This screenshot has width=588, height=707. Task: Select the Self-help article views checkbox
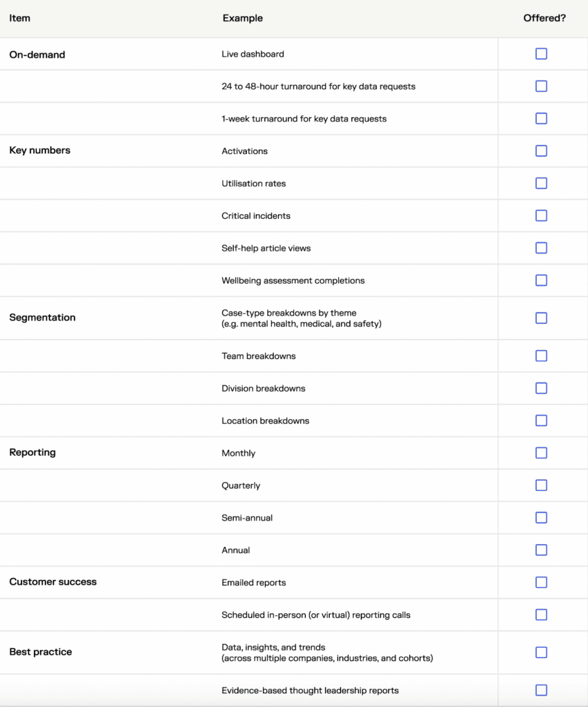(x=541, y=248)
